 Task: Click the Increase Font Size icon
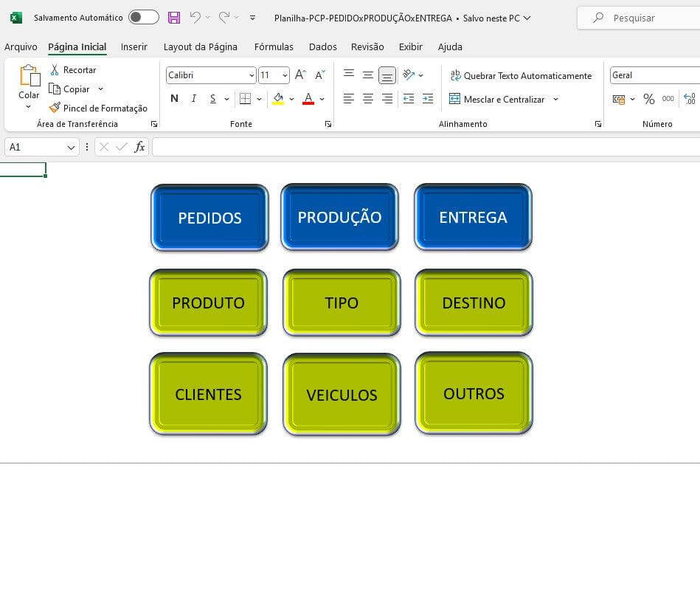pyautogui.click(x=300, y=75)
